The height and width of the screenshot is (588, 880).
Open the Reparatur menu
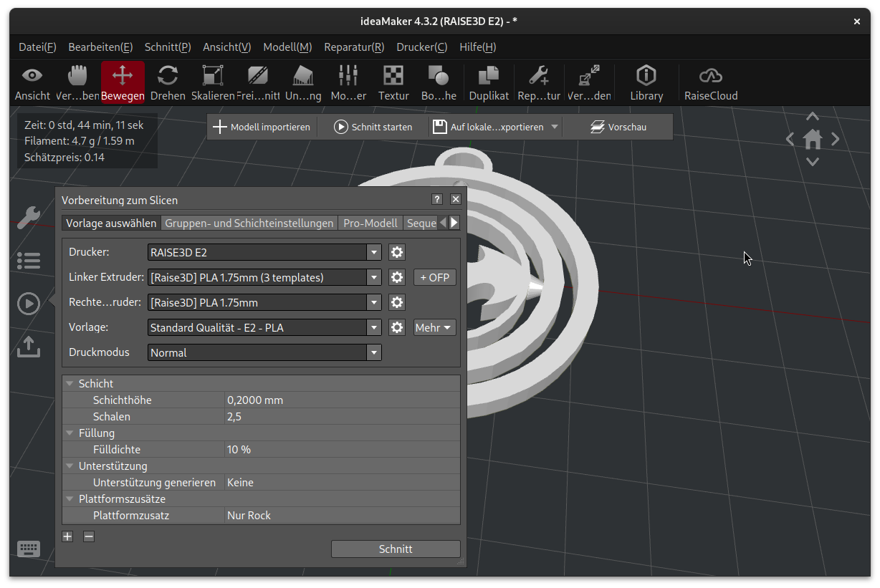point(354,47)
